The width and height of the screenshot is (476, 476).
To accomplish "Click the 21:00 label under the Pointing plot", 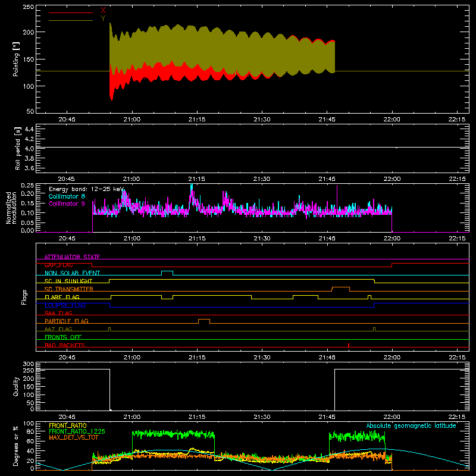I will point(132,120).
